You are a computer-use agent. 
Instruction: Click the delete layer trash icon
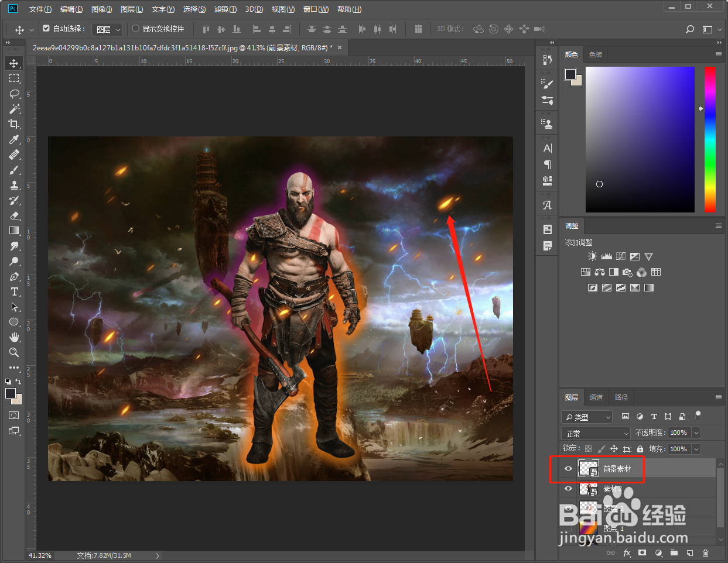705,552
